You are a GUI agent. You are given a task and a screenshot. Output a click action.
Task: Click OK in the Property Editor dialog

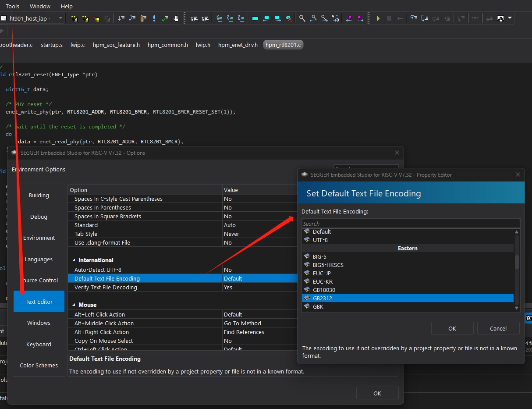pos(452,328)
